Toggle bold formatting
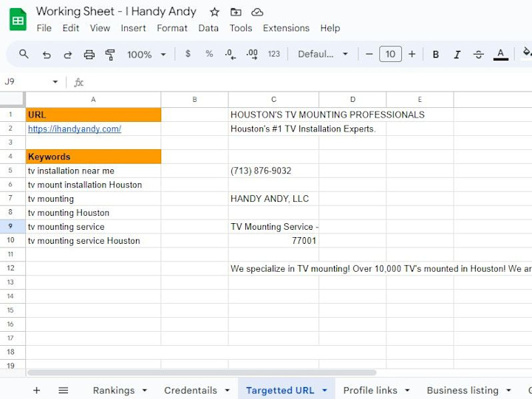532x399 pixels. 436,54
